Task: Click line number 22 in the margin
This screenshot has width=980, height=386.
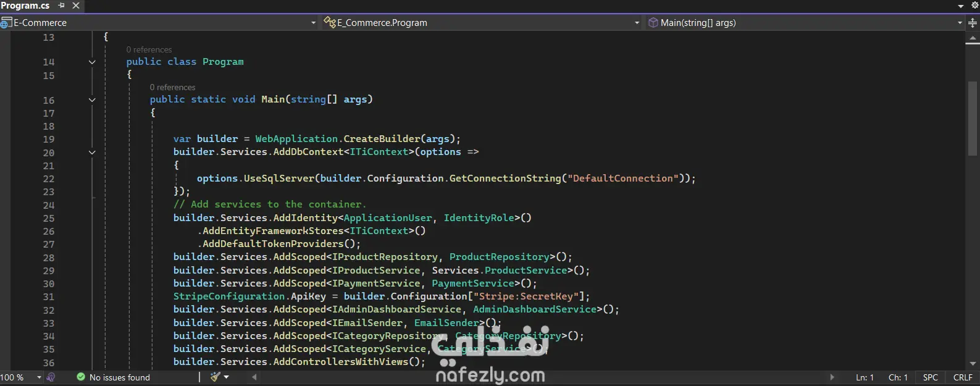Action: click(x=49, y=179)
